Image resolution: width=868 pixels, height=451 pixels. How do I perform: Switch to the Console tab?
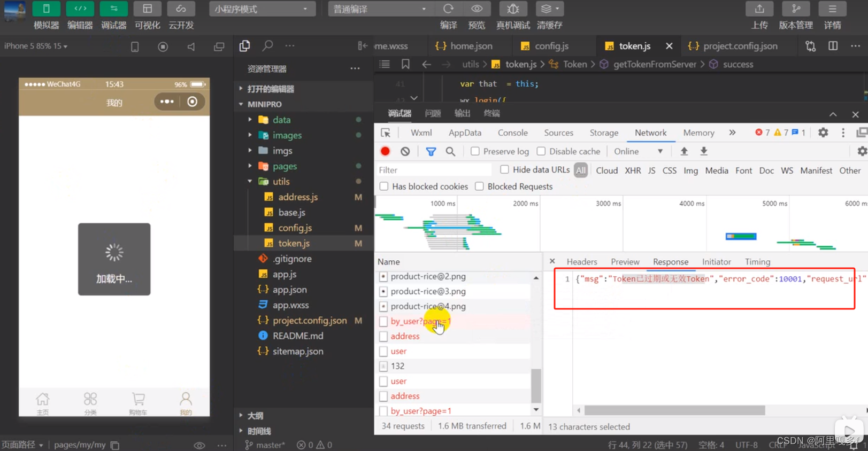512,133
